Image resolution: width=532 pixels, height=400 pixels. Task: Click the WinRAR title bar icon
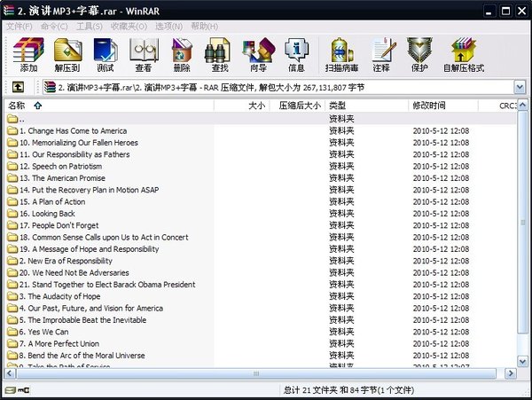(9, 10)
